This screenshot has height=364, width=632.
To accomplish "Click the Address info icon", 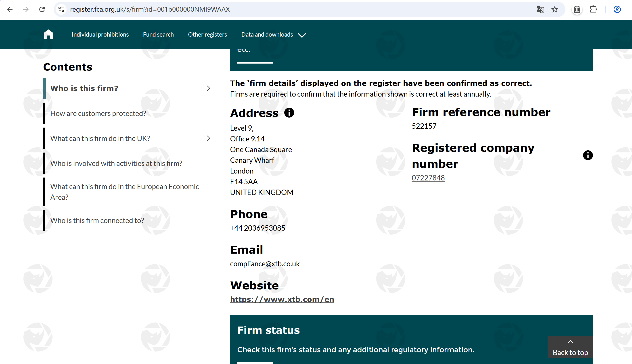I will click(289, 113).
